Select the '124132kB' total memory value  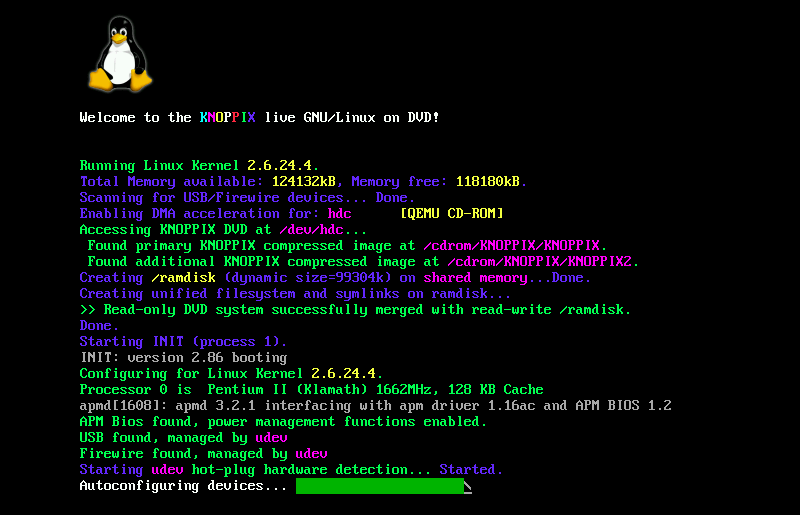[x=304, y=181]
